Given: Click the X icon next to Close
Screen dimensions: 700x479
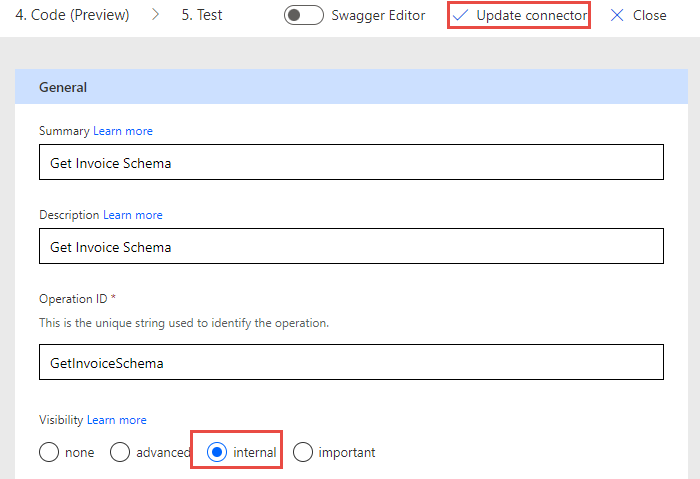Looking at the screenshot, I should pyautogui.click(x=617, y=16).
